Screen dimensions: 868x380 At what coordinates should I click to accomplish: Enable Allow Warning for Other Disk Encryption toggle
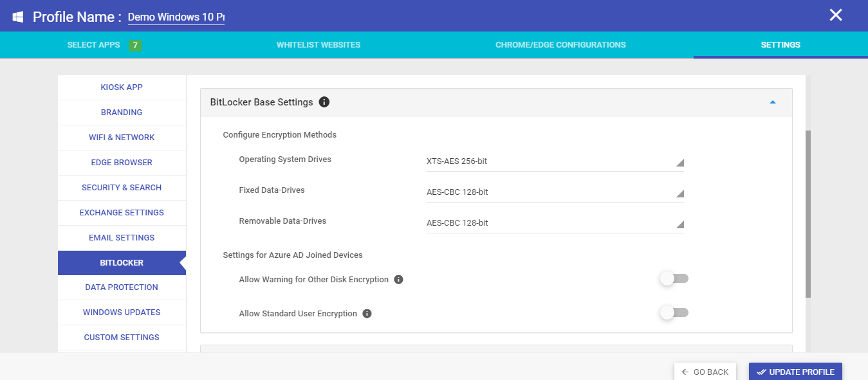click(x=674, y=278)
